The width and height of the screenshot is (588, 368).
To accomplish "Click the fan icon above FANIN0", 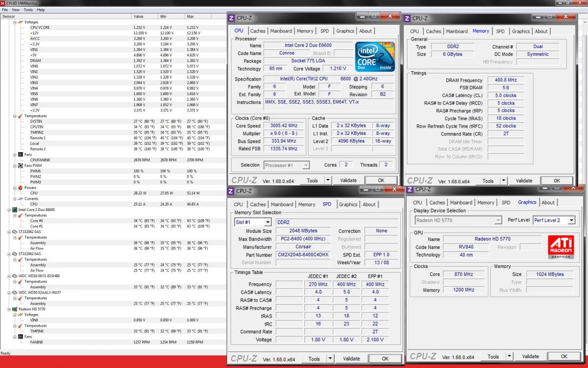I will (x=20, y=337).
